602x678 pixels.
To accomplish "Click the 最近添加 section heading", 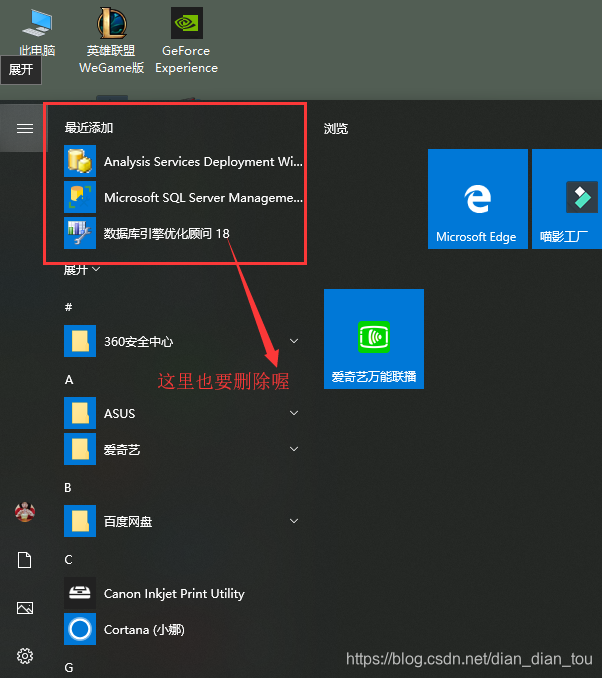I will pyautogui.click(x=89, y=128).
